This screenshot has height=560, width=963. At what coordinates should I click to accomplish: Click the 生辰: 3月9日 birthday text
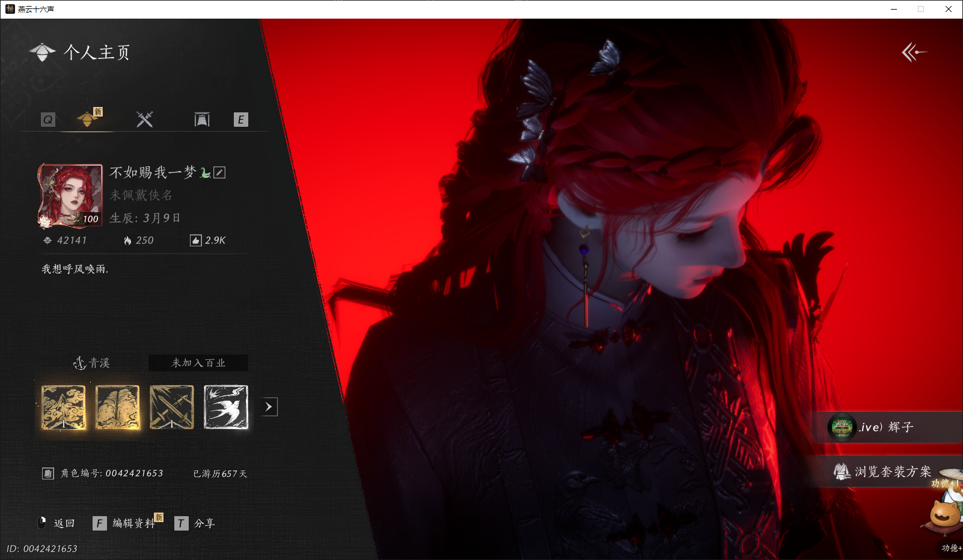pos(145,218)
